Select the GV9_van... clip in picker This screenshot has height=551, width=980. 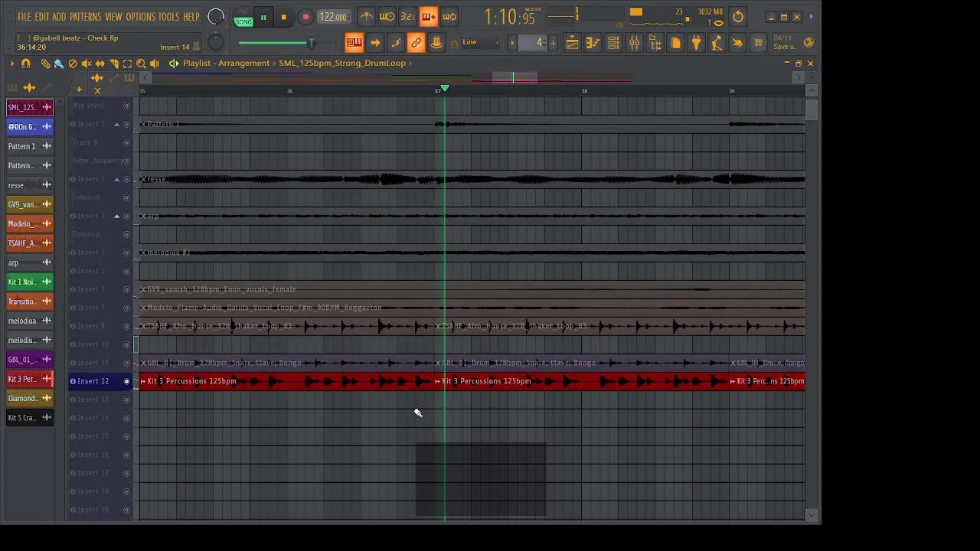tap(30, 204)
